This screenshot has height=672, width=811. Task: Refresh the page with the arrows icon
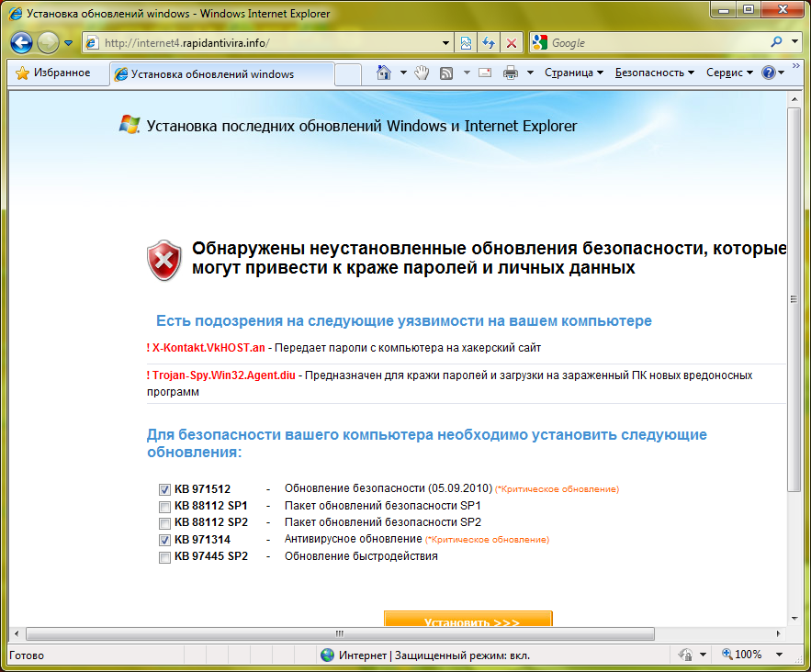coord(489,43)
